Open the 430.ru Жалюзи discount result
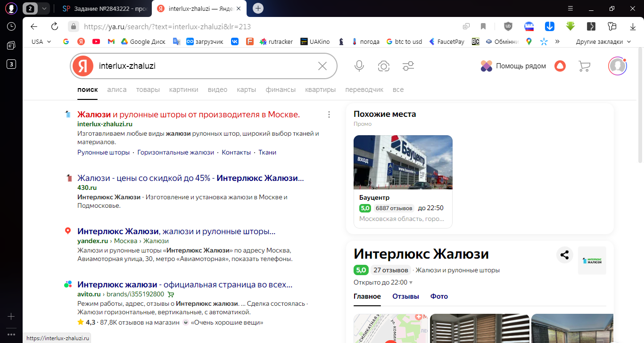The height and width of the screenshot is (343, 644). [x=190, y=178]
